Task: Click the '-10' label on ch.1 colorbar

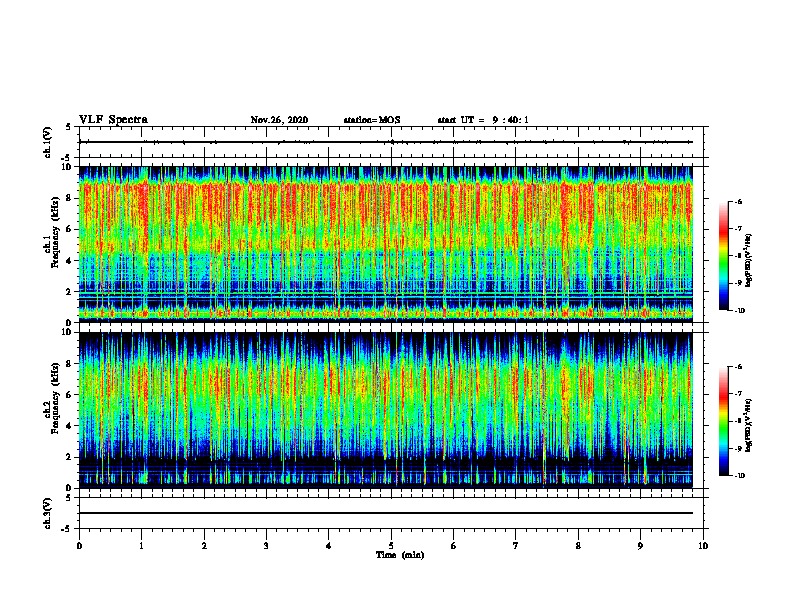Action: coord(739,310)
